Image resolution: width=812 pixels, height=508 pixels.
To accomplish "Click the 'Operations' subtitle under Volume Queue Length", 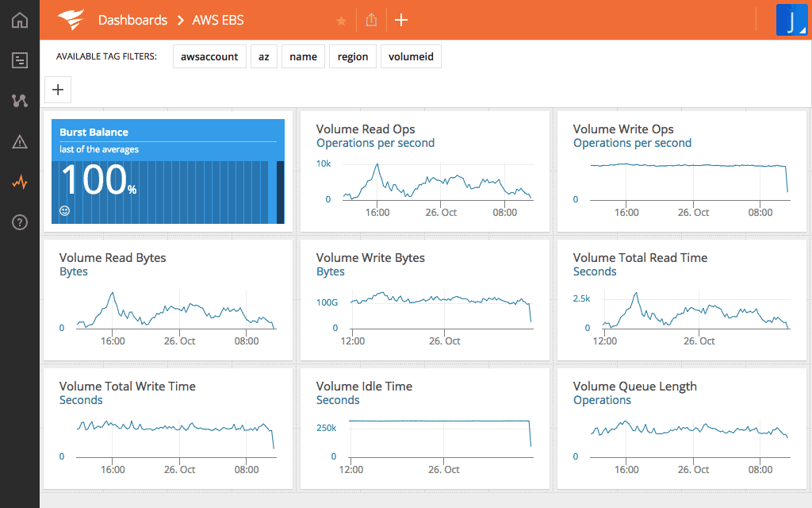I will click(602, 400).
